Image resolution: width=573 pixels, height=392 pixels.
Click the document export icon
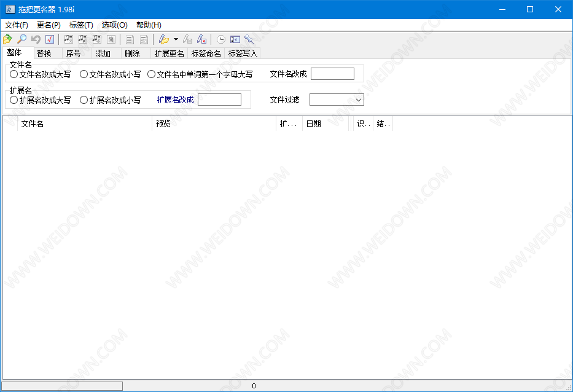click(144, 39)
